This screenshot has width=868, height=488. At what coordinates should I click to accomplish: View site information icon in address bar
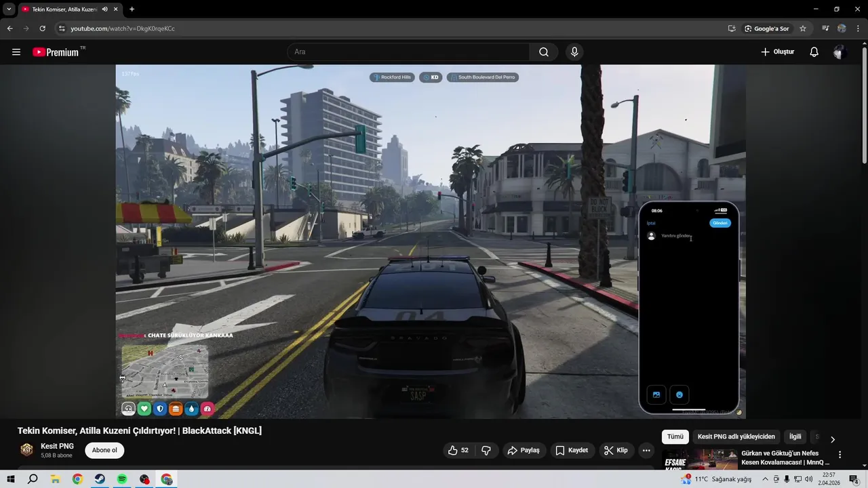62,28
